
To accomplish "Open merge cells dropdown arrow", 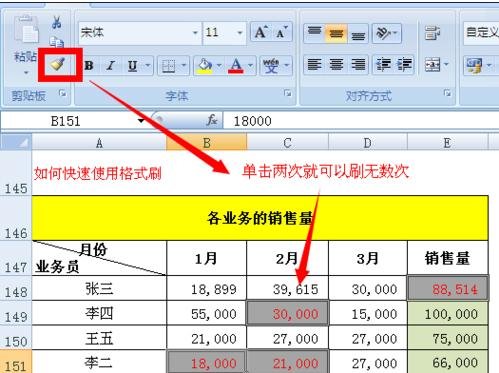I will pos(446,64).
